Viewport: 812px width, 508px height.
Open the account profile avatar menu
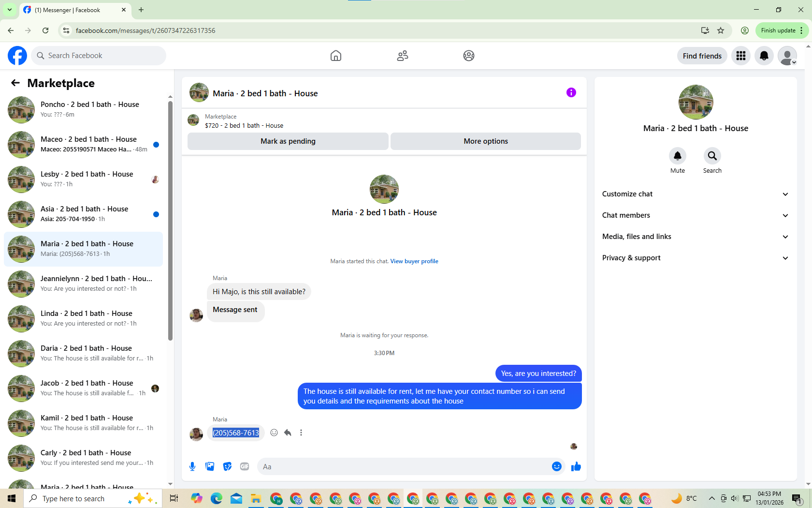(787, 56)
